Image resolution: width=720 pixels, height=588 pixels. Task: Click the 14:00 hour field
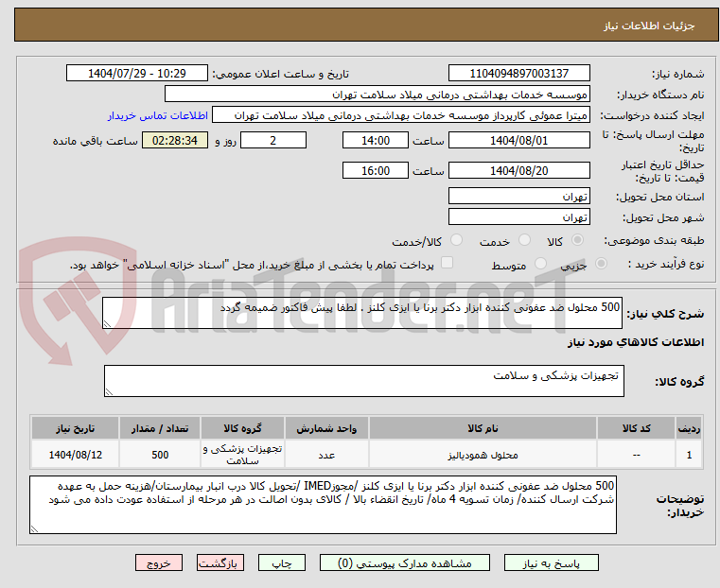(x=377, y=140)
